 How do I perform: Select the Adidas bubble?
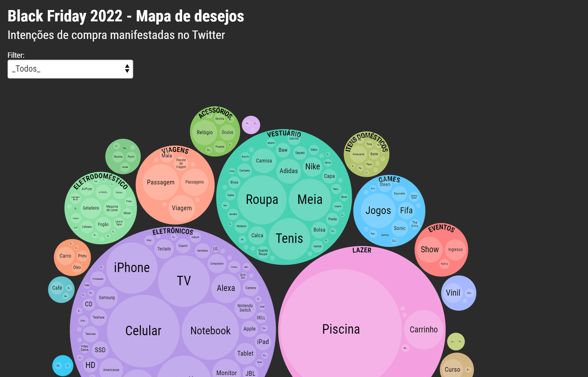tap(289, 171)
